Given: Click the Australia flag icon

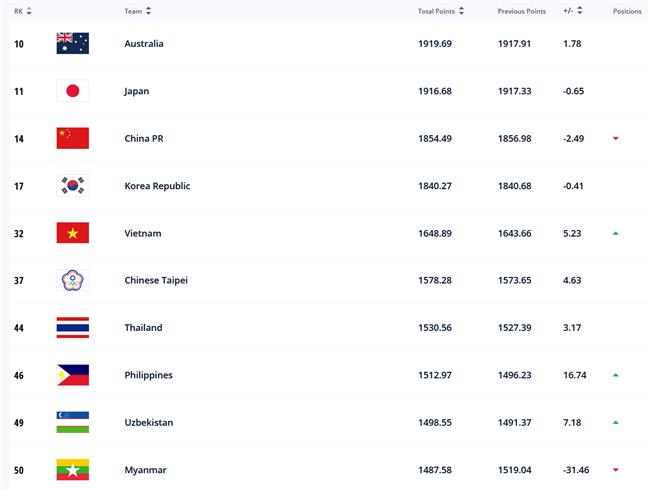Looking at the screenshot, I should click(72, 43).
